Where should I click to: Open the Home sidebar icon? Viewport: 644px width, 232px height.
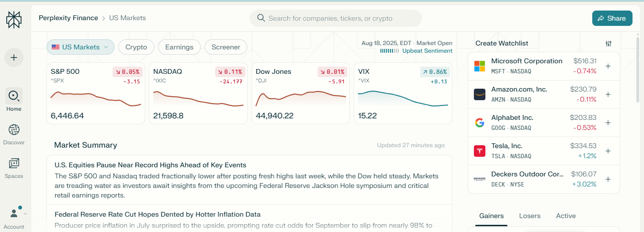[14, 96]
